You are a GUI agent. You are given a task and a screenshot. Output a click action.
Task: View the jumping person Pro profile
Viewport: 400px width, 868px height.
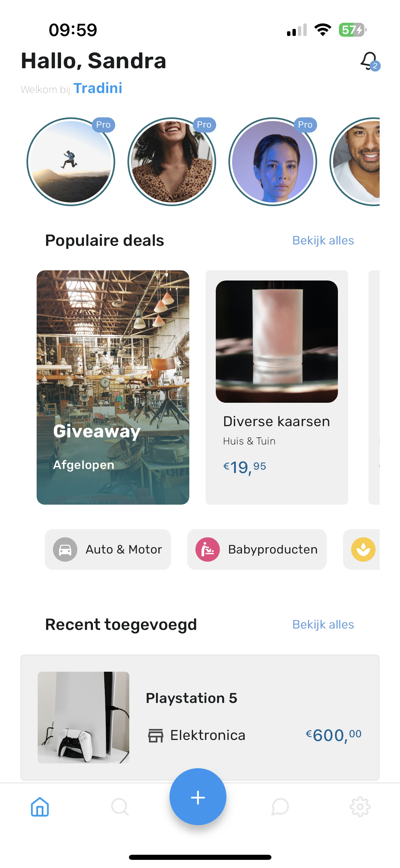[x=71, y=162]
